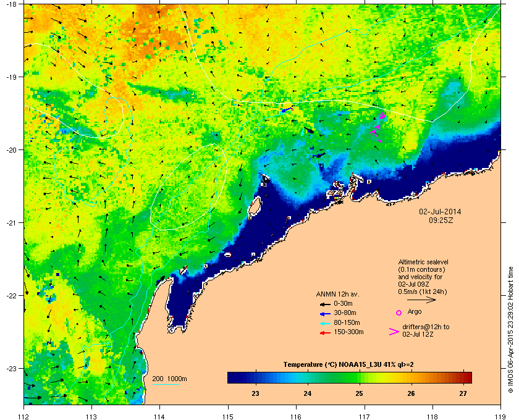Click colorbar tick label 24

point(308,393)
